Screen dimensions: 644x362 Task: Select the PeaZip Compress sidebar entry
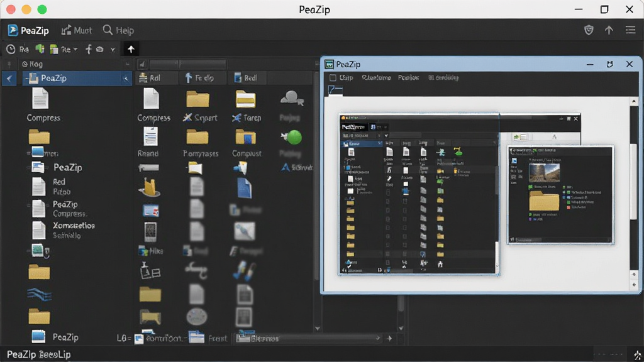click(60, 209)
